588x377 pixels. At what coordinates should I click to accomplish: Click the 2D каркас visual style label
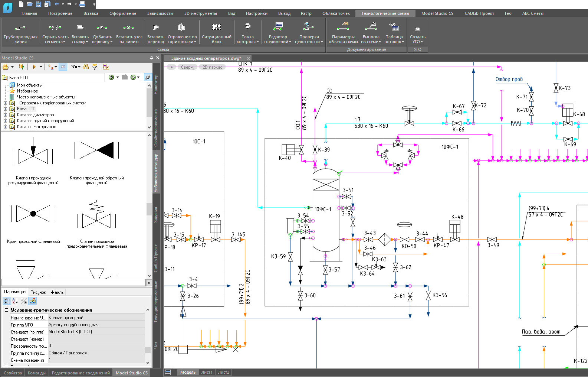coord(212,67)
